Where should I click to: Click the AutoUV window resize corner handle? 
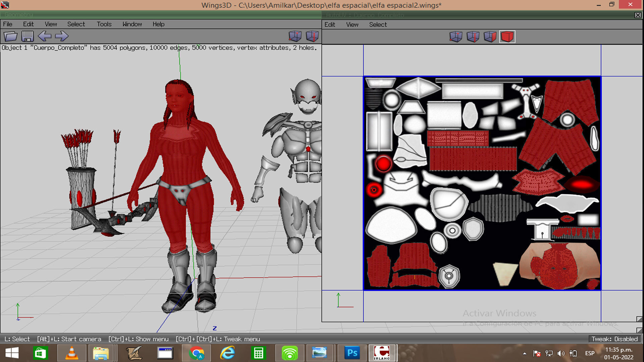(639, 319)
